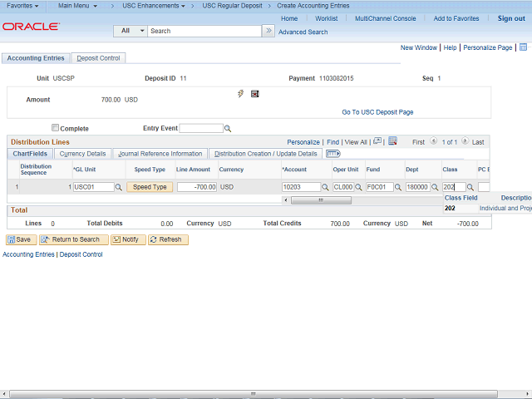The height and width of the screenshot is (399, 532).
Task: Click the delete accounting entries icon
Action: point(255,94)
